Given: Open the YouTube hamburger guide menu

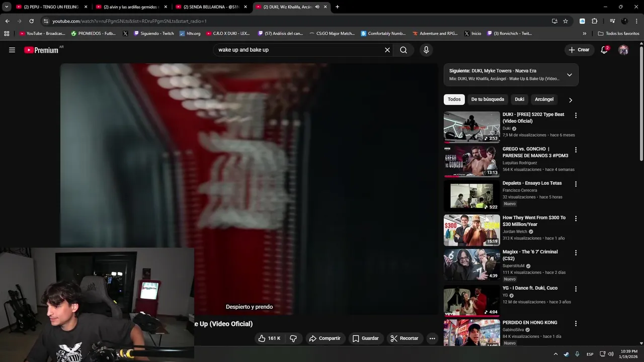Looking at the screenshot, I should pyautogui.click(x=12, y=50).
